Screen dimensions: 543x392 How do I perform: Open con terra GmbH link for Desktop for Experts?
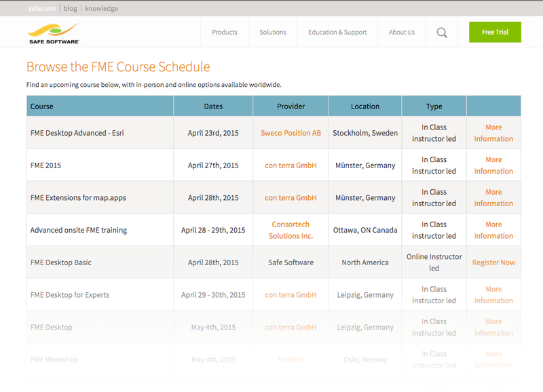291,295
